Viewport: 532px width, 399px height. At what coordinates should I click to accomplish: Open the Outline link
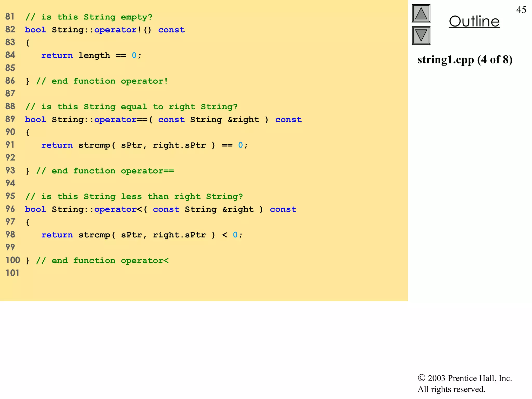(x=474, y=21)
